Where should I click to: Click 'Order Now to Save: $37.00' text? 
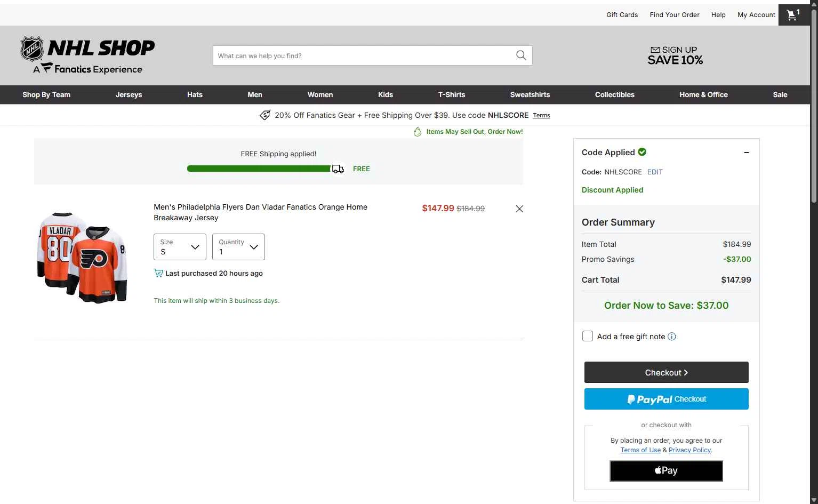point(666,306)
